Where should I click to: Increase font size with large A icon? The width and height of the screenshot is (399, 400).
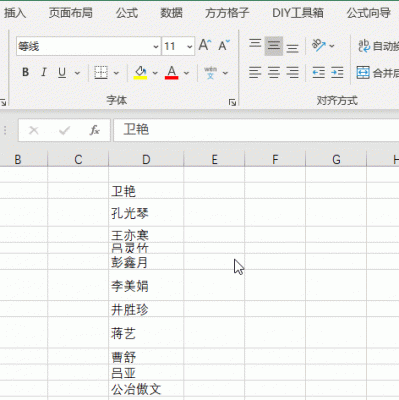[x=205, y=45]
